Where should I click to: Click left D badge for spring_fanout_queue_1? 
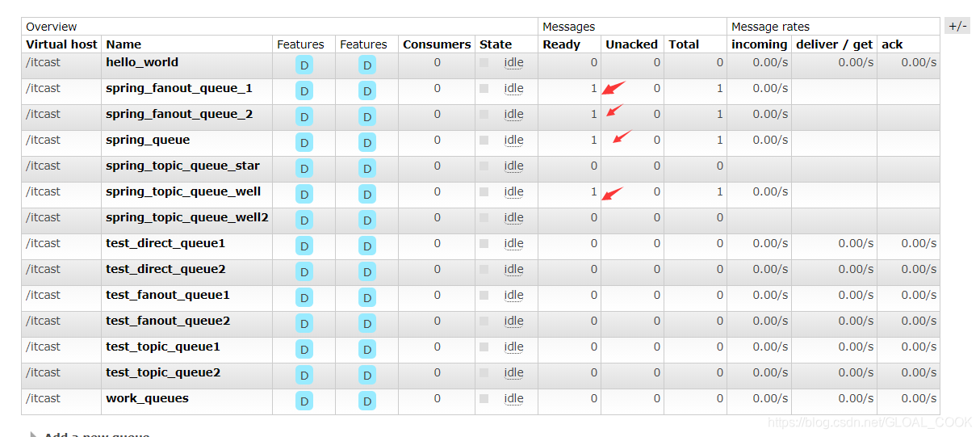(304, 91)
